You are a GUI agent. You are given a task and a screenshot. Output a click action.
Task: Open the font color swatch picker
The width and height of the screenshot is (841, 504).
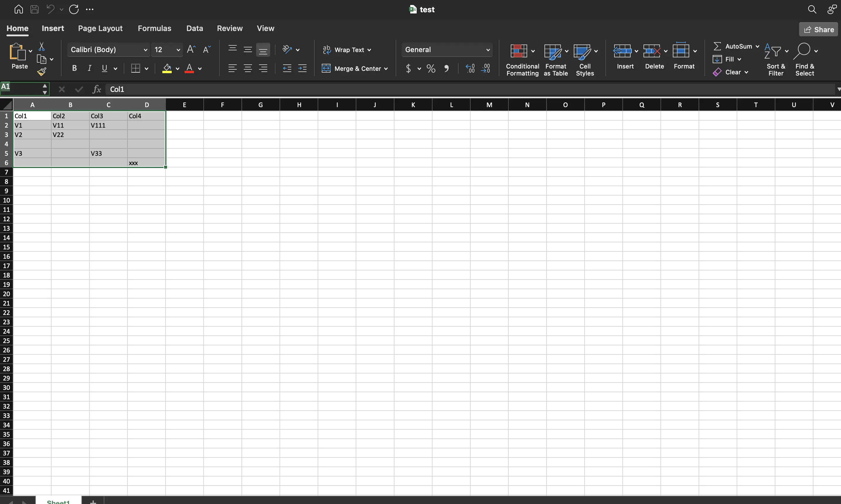200,68
